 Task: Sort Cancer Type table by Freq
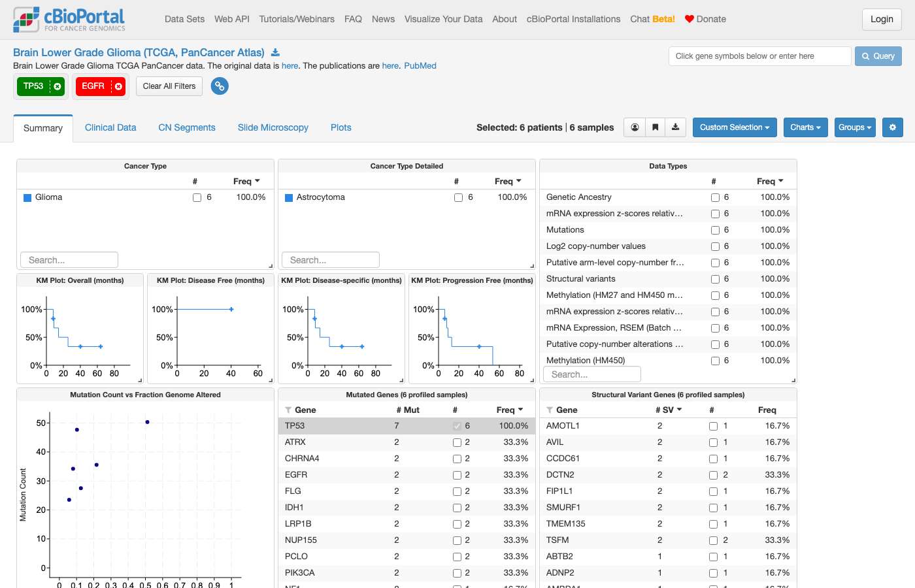(246, 181)
